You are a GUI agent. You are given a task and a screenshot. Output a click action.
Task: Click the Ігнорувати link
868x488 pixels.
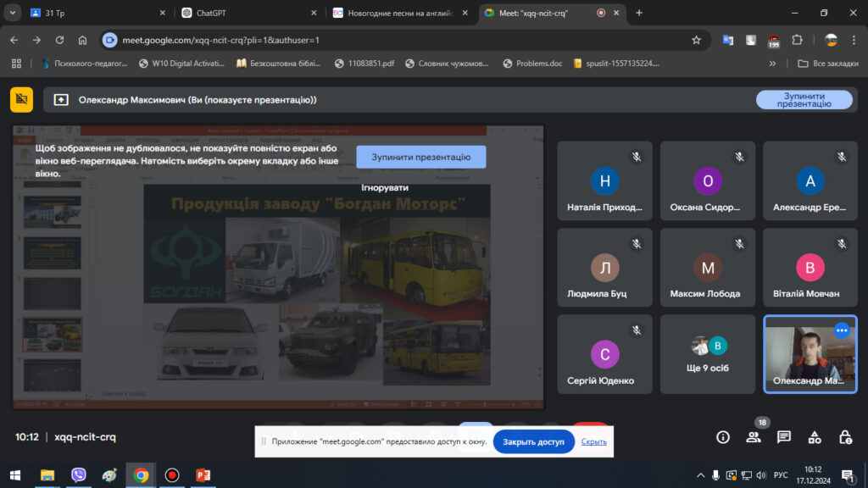(385, 187)
